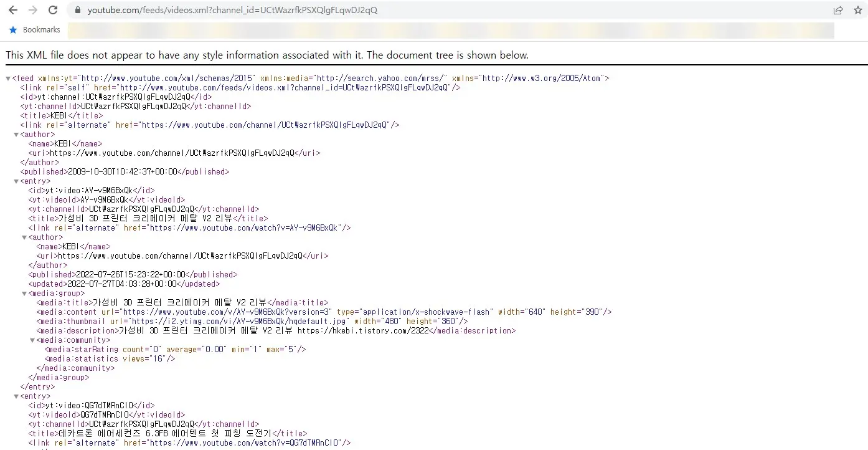Share this page using the share icon
Screen dimensions: 868x450
[x=839, y=10]
